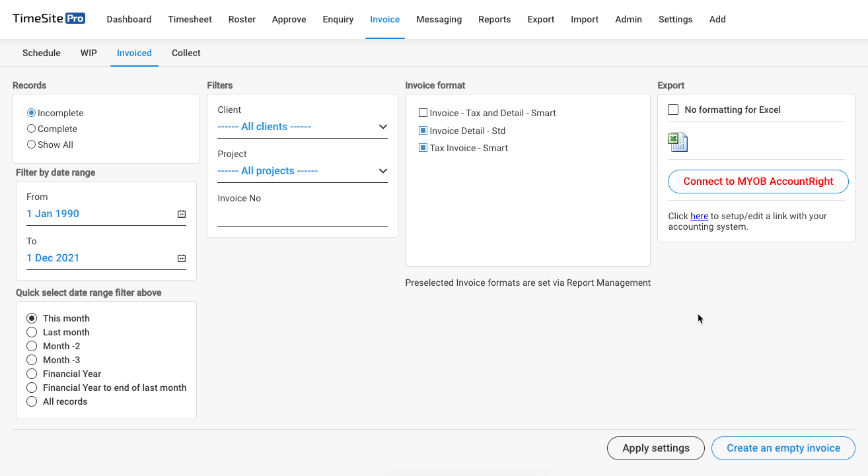Tick Invoice - Tax and Detail - Smart
Viewport: 868px width, 476px height.
[x=423, y=113]
